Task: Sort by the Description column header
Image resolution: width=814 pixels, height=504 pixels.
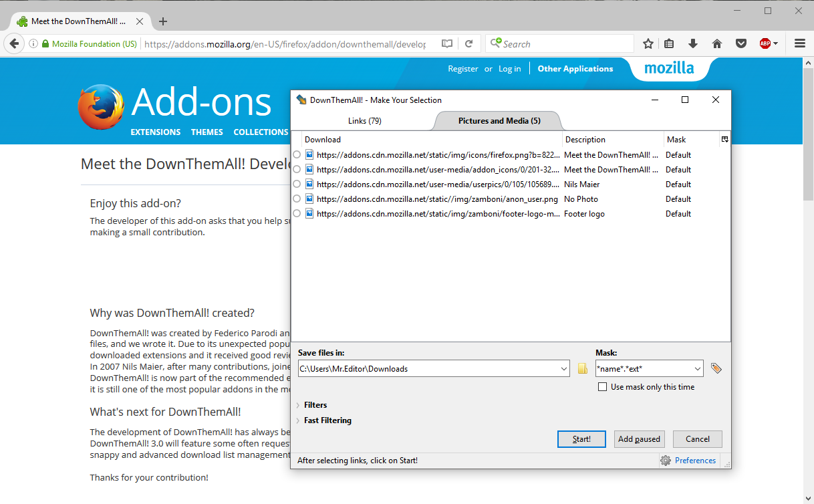Action: (x=613, y=140)
